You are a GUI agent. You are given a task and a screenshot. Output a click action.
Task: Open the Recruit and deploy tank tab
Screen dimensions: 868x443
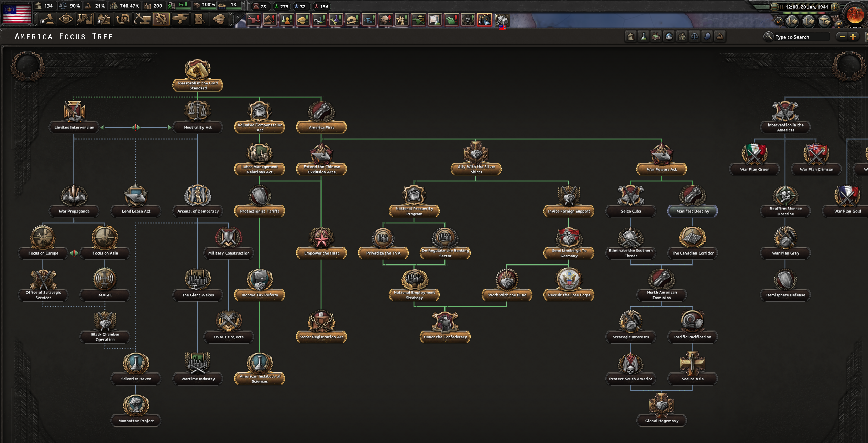pyautogui.click(x=180, y=19)
